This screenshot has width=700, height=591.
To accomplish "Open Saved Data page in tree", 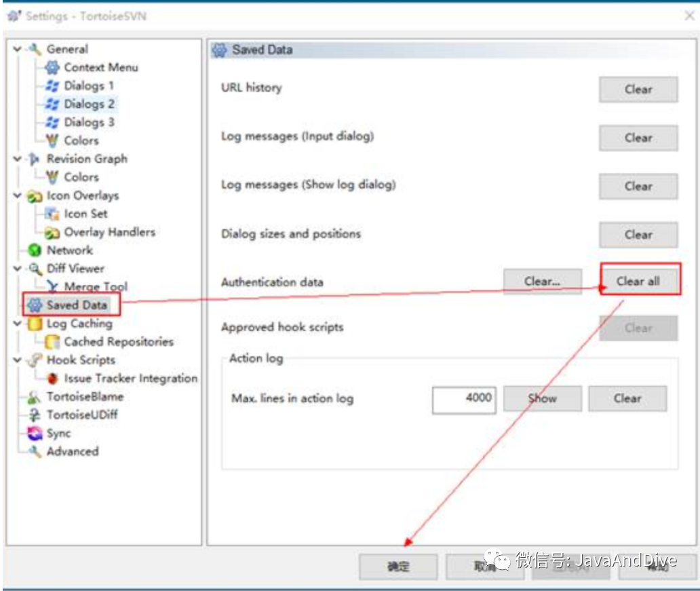I will (77, 305).
